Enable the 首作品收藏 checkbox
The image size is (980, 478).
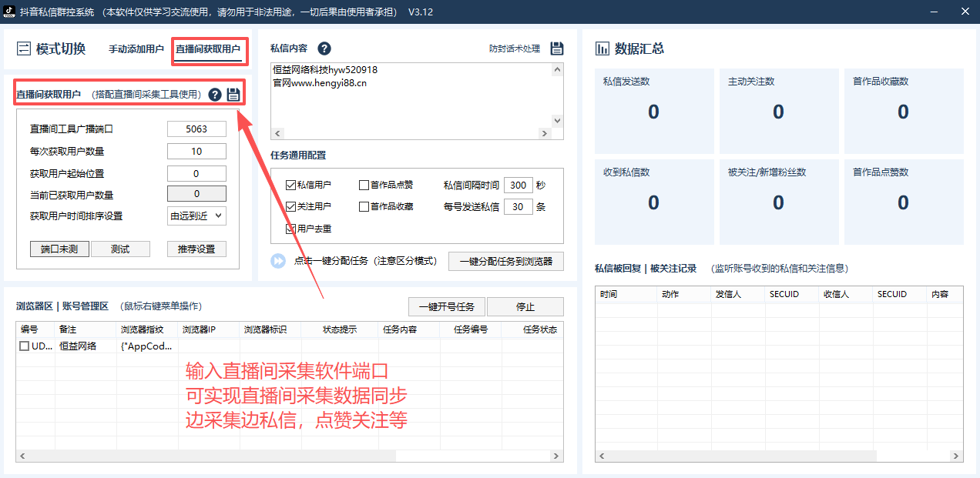coord(364,206)
